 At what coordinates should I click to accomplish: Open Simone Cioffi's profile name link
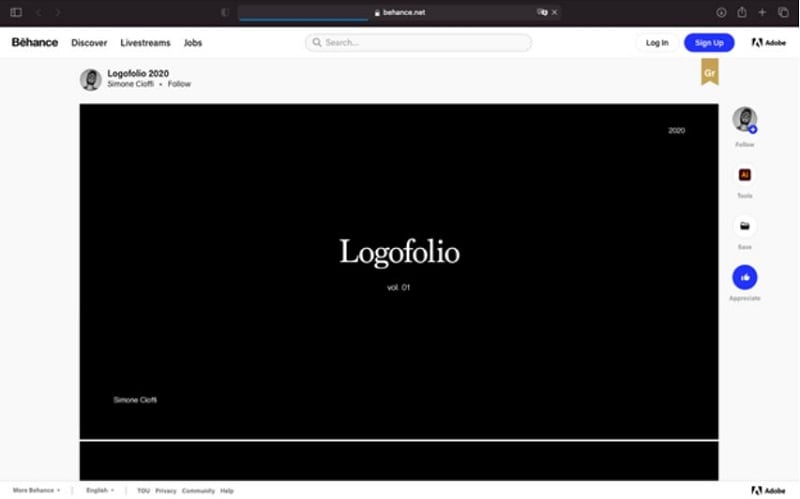coord(131,84)
